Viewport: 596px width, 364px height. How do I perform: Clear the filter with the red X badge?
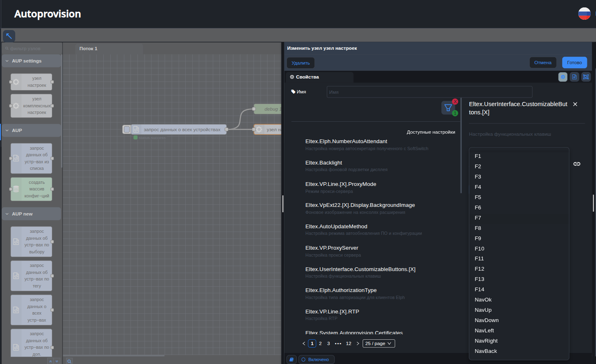(x=455, y=102)
